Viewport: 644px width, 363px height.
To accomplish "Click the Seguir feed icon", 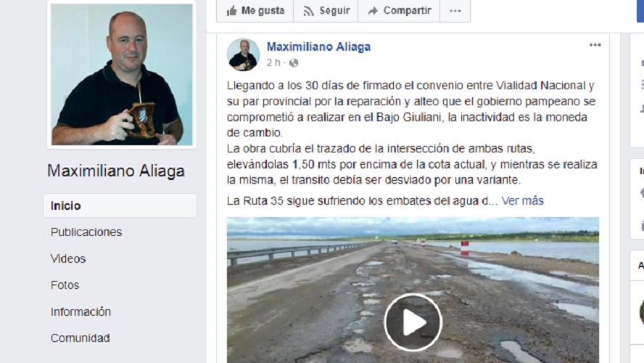I will point(308,11).
